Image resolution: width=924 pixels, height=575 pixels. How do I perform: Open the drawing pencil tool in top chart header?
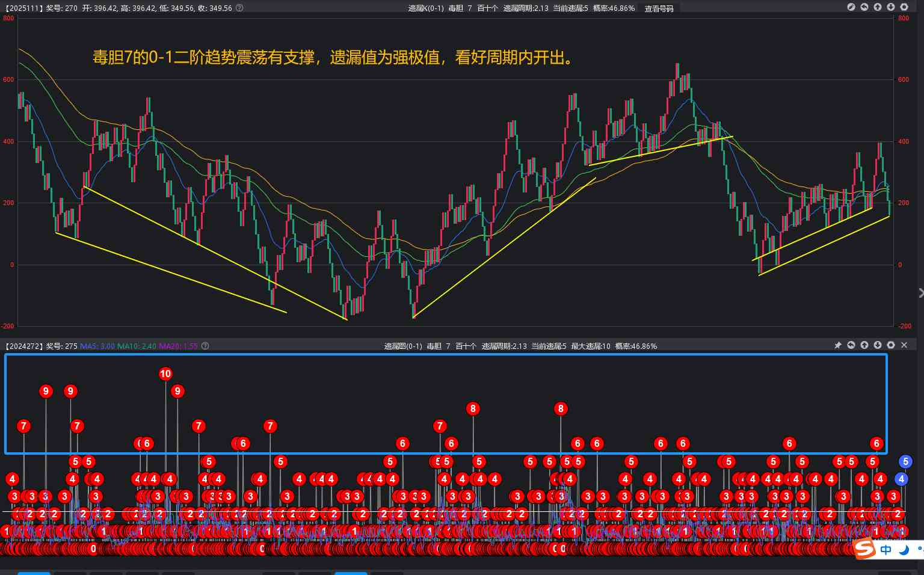(851, 7)
